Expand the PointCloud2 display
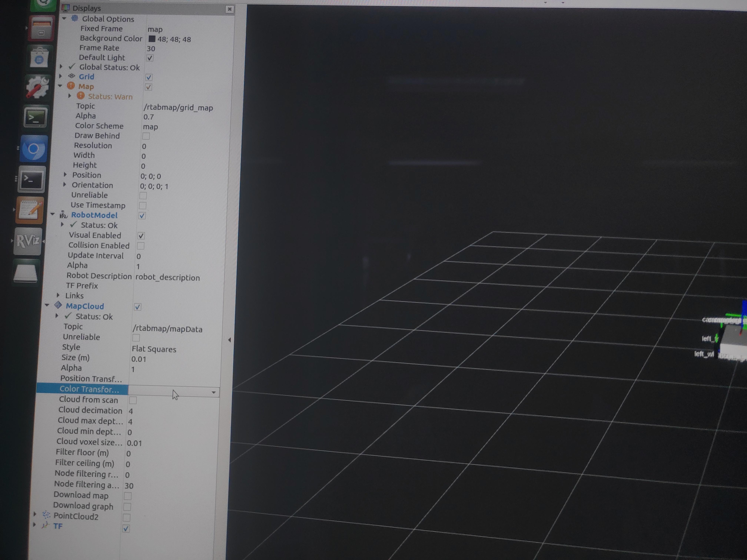The height and width of the screenshot is (560, 747). tap(35, 514)
